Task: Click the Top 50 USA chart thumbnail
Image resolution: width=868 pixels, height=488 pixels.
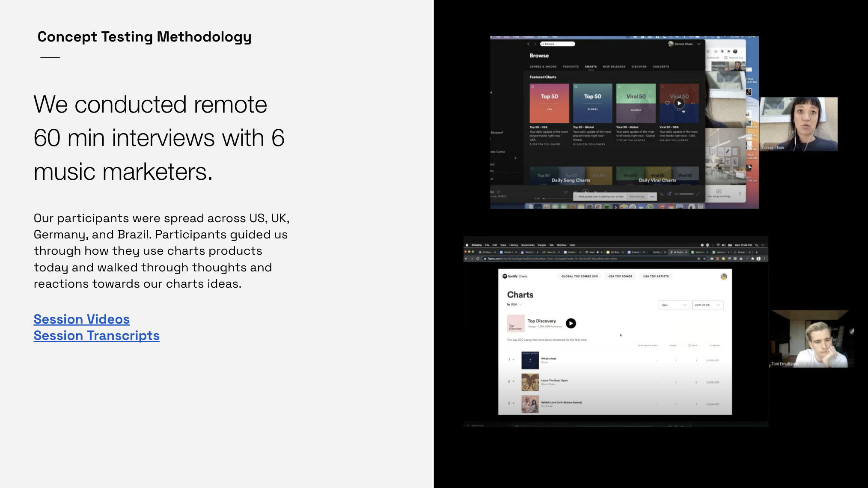Action: [x=549, y=103]
